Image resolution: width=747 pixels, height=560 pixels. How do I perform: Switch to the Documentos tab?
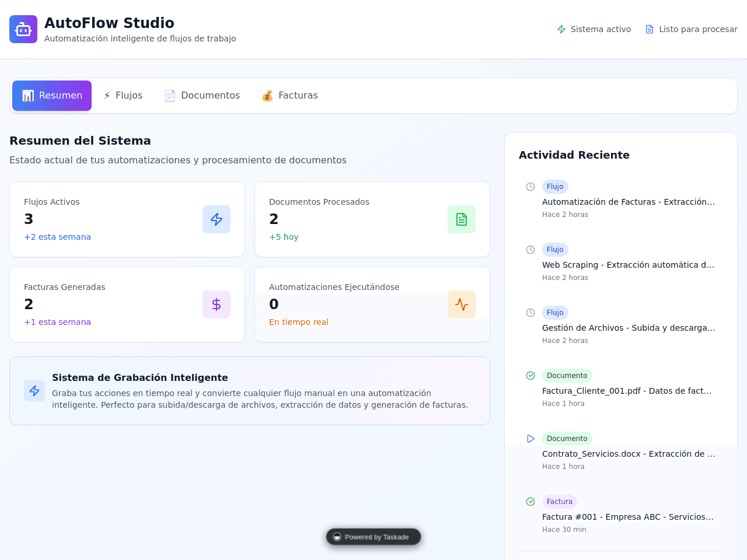pos(202,96)
